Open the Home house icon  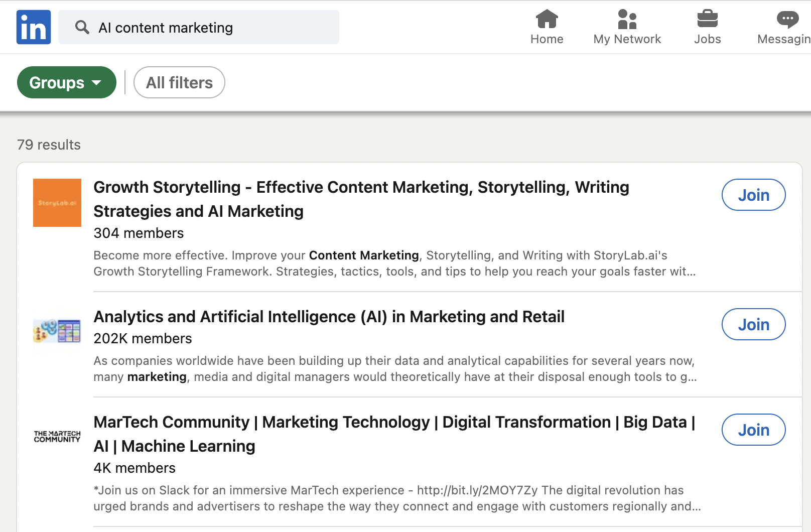[547, 19]
